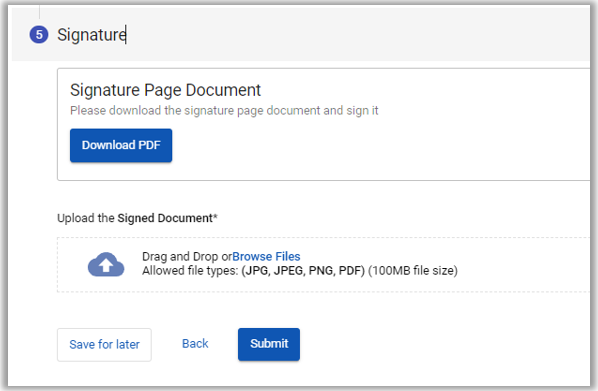Image resolution: width=598 pixels, height=391 pixels.
Task: Click the bold 'Signed Document' words
Action: [x=165, y=218]
